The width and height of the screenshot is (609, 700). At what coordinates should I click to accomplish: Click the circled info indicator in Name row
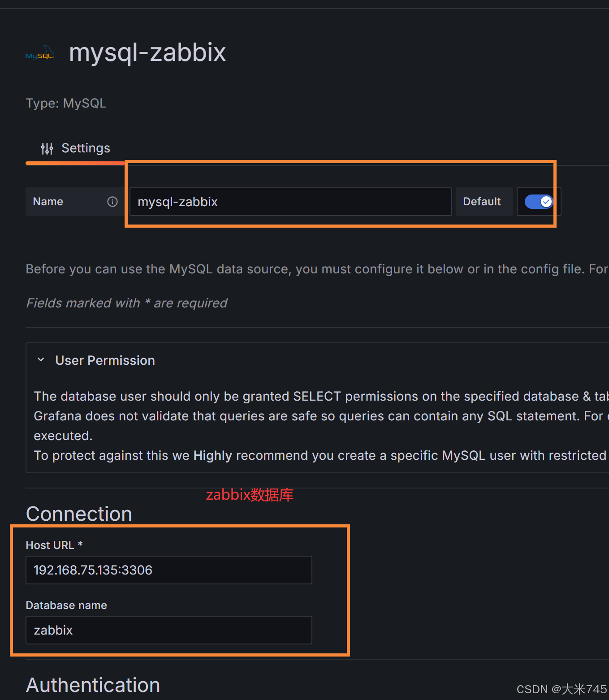(112, 202)
